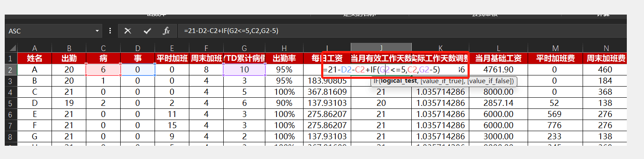Select cell G2 with value 10
The width and height of the screenshot is (644, 159).
[x=244, y=69]
